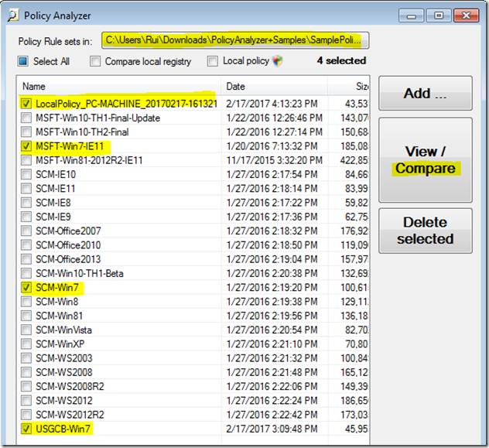Uncheck the MSFT-Win7-IE11 checkbox
489x448 pixels.
[x=26, y=146]
